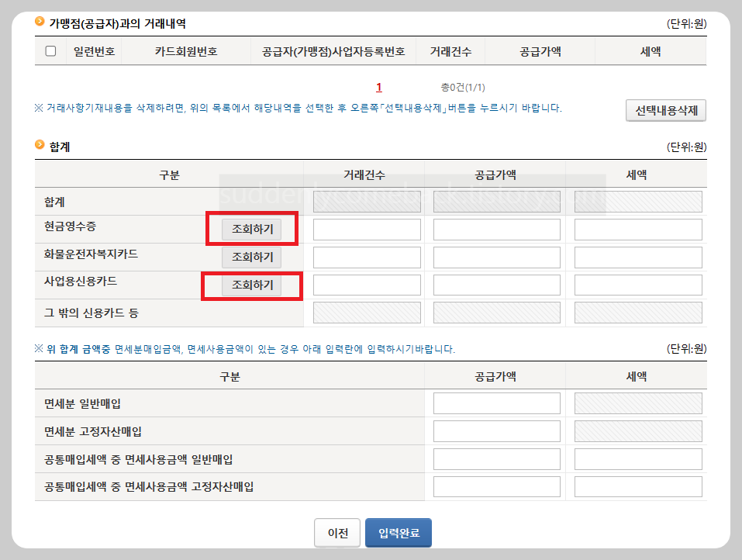Click the 세액 field for 공통매입세액 중 면세사용금액 일반매입

tap(637, 458)
